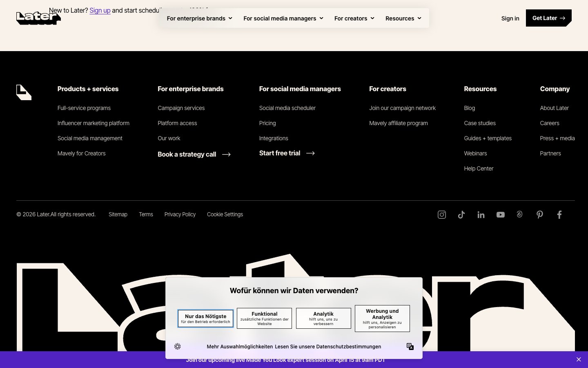Click the Later logo in header
The image size is (588, 368).
(38, 18)
